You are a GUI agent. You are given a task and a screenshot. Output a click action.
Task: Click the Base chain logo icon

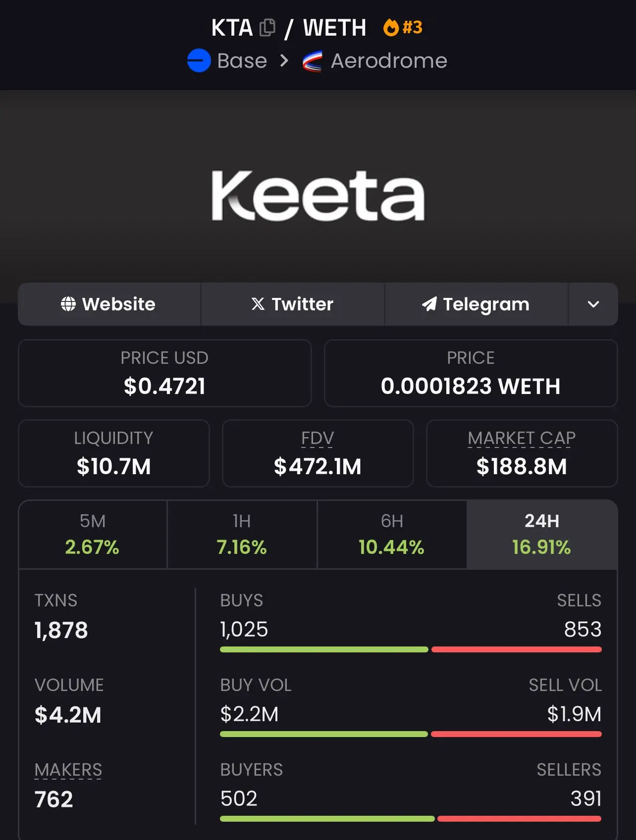[x=199, y=61]
